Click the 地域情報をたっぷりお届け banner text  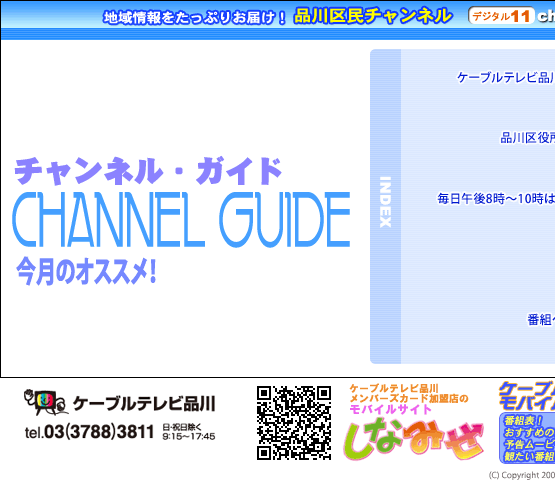click(x=194, y=18)
